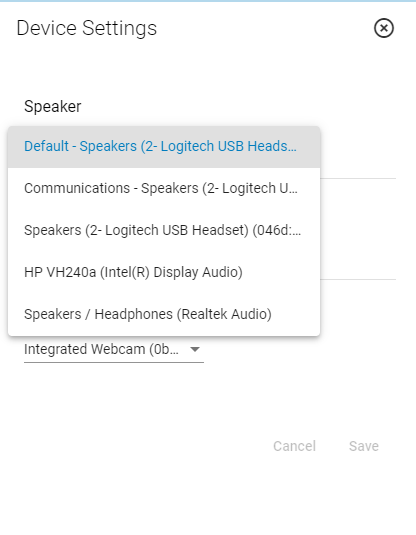
Task: Open the Integrated Webcam camera selector field
Action: 114,350
